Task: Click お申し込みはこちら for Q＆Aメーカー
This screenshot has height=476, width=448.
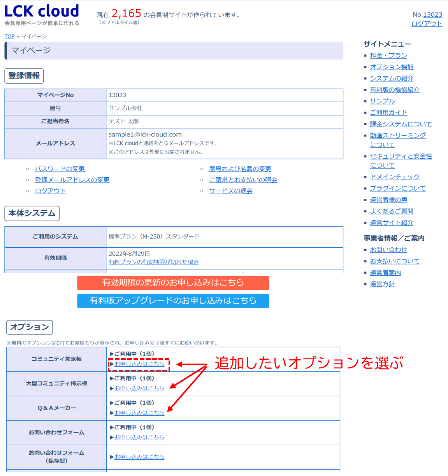Action: (x=139, y=413)
